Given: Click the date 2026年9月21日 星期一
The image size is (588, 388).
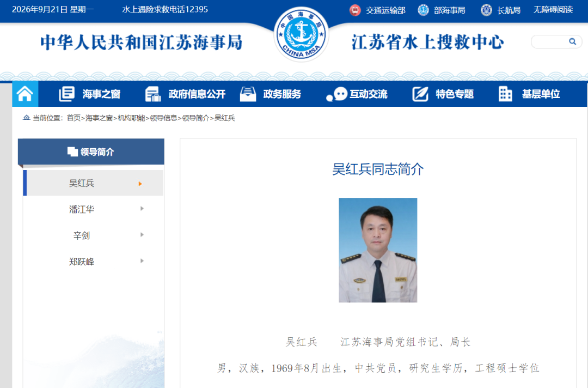Looking at the screenshot, I should [53, 9].
